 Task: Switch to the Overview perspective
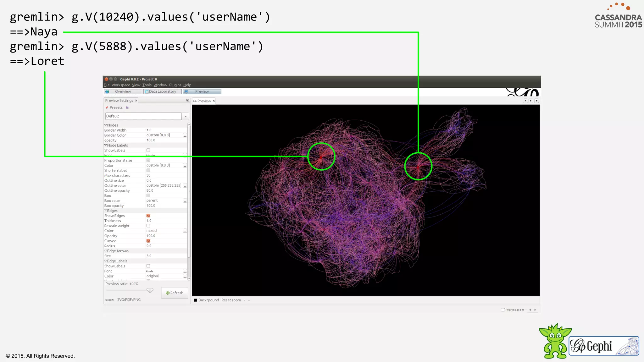coord(123,92)
